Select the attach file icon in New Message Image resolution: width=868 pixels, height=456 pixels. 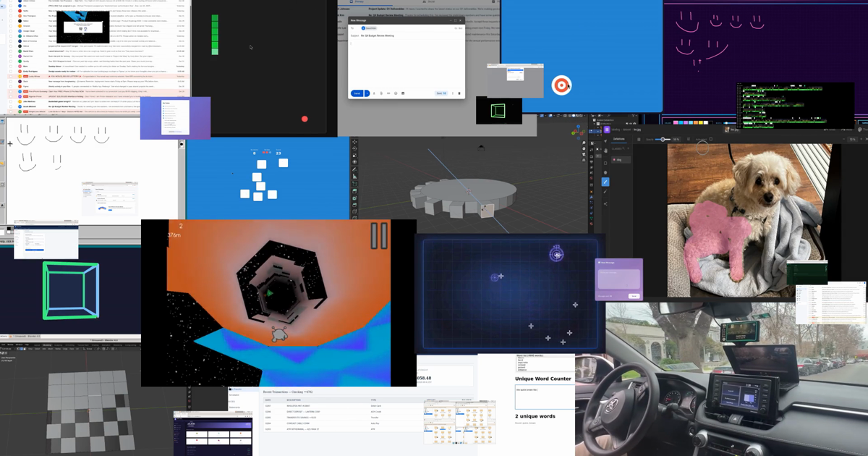(x=380, y=93)
